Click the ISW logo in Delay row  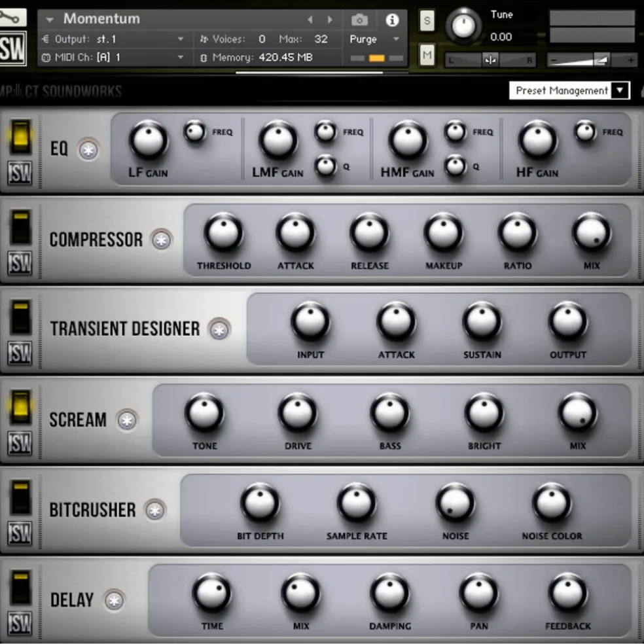(20, 623)
